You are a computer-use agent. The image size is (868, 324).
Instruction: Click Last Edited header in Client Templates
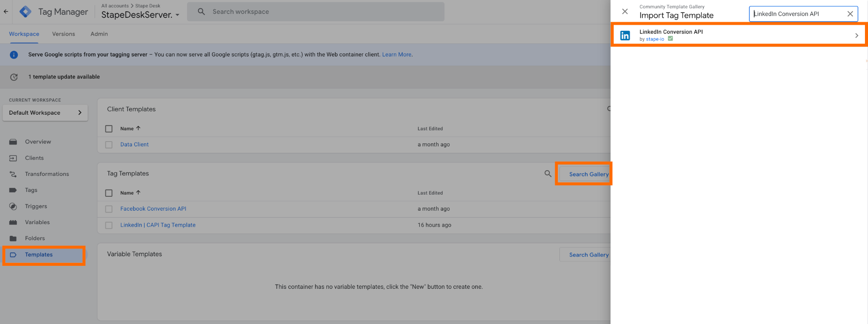point(430,129)
